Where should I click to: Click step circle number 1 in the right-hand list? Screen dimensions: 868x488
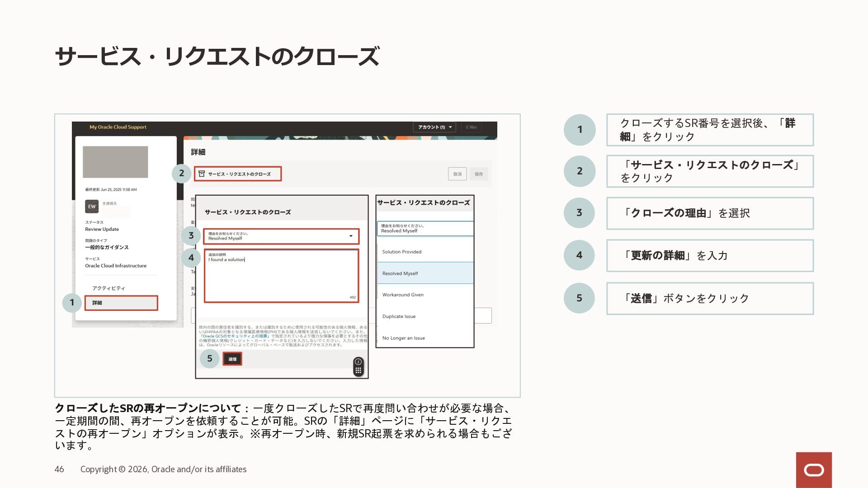580,130
